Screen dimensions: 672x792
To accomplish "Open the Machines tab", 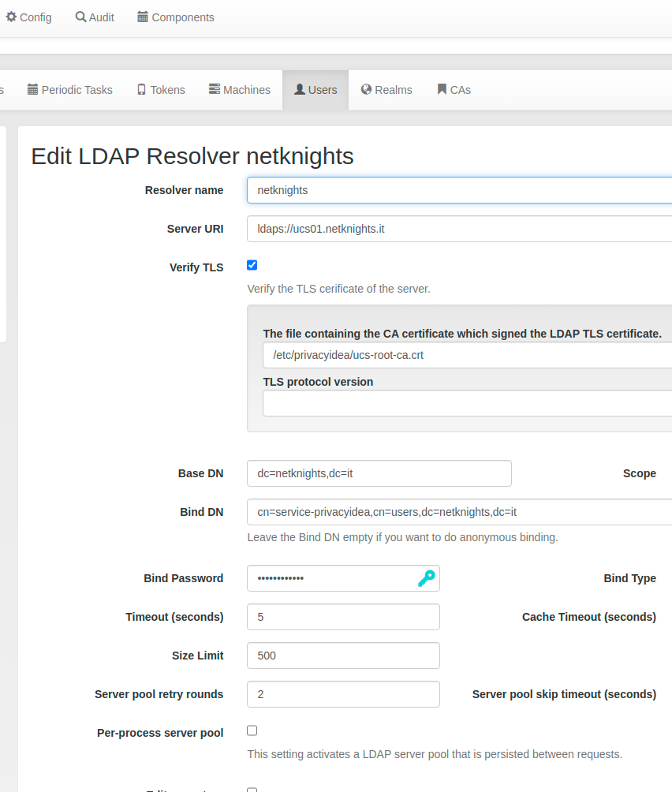I will tap(239, 90).
